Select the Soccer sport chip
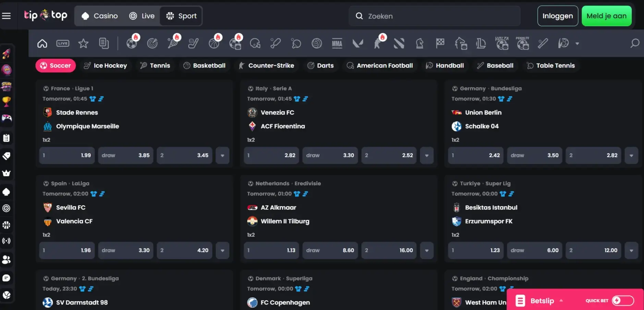 pyautogui.click(x=56, y=65)
